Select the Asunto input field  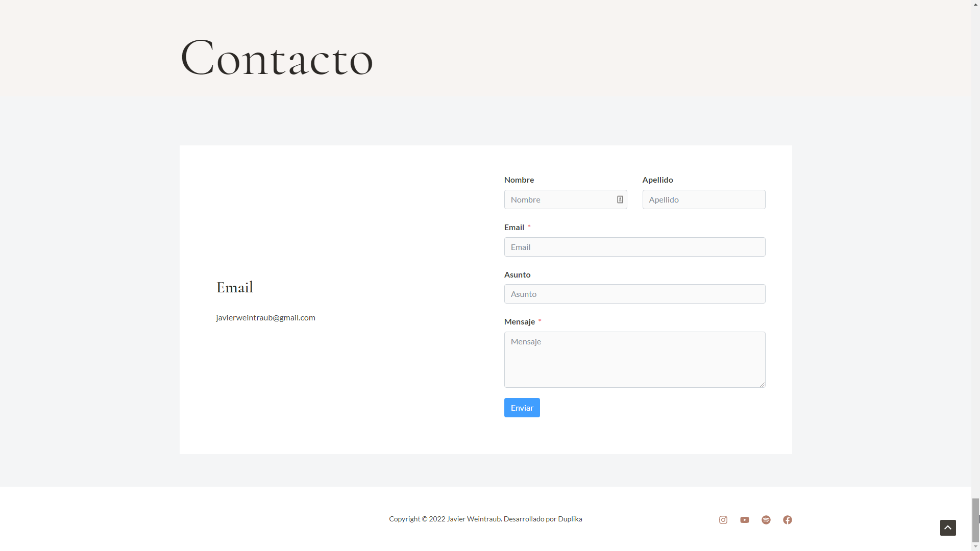(x=635, y=294)
